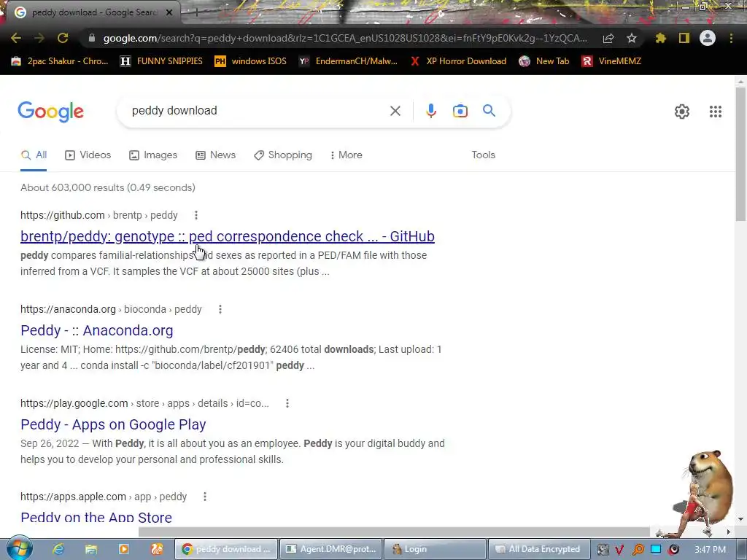Image resolution: width=747 pixels, height=560 pixels.
Task: Open the Windows Start orb
Action: (x=19, y=548)
